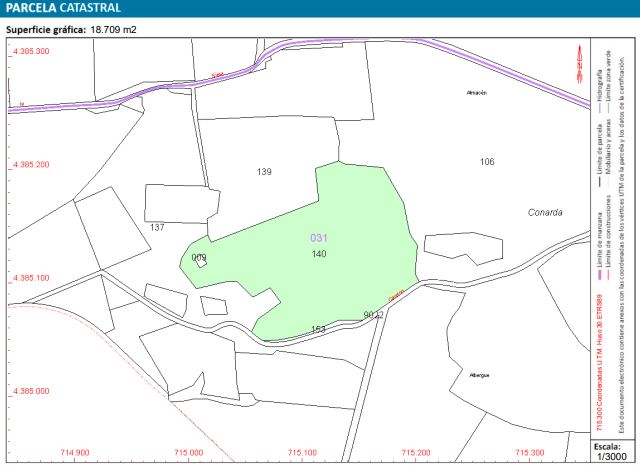This screenshot has width=640, height=471.
Task: Click the 714.900 X-axis coordinate
Action: pos(76,452)
